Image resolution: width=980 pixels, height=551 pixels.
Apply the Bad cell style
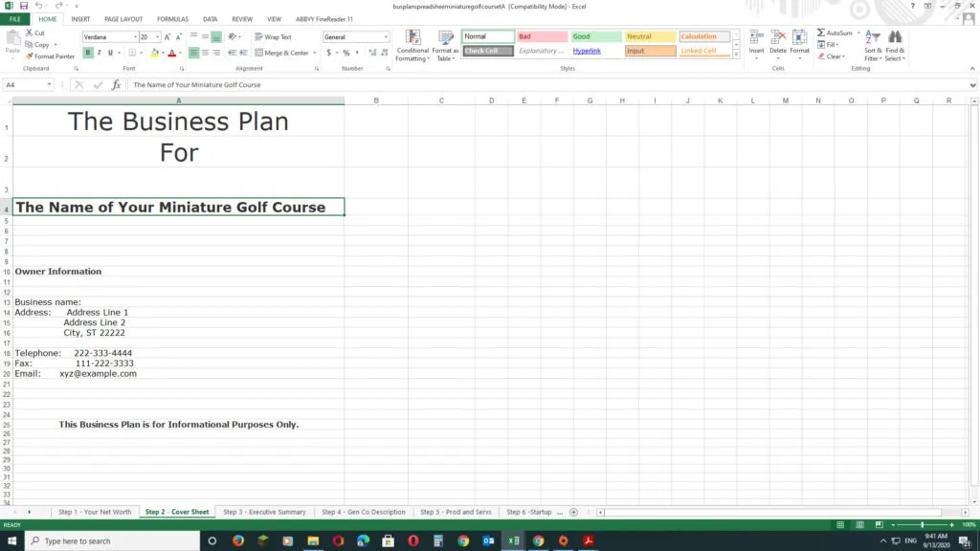(x=542, y=36)
